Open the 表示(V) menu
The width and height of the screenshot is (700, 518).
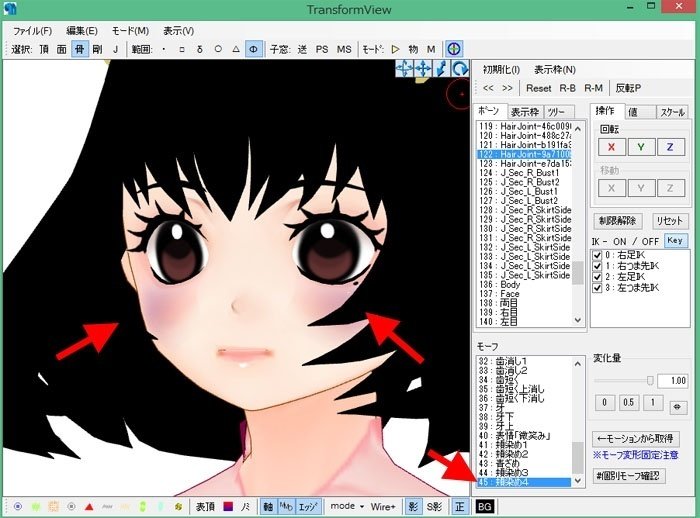pos(179,31)
